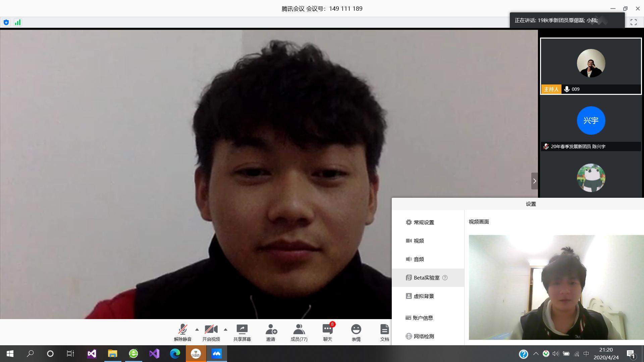Open Network Detection (网络检测) settings item

point(423,336)
